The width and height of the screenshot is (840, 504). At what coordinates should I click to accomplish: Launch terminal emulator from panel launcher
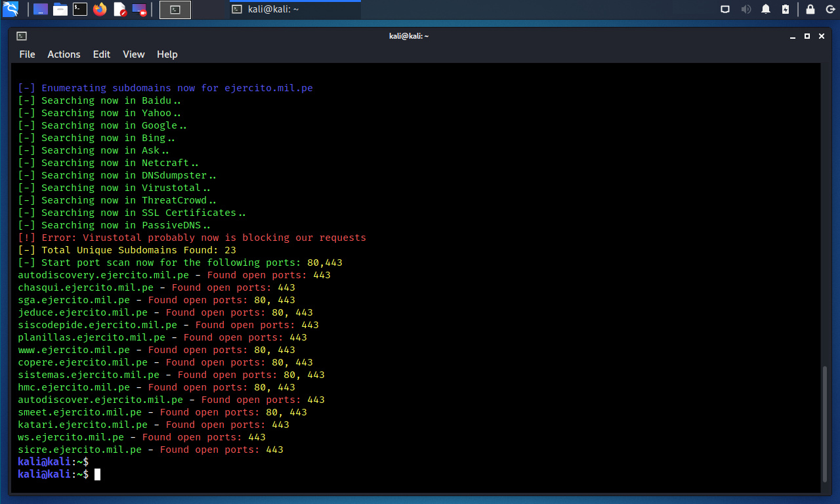[x=80, y=9]
